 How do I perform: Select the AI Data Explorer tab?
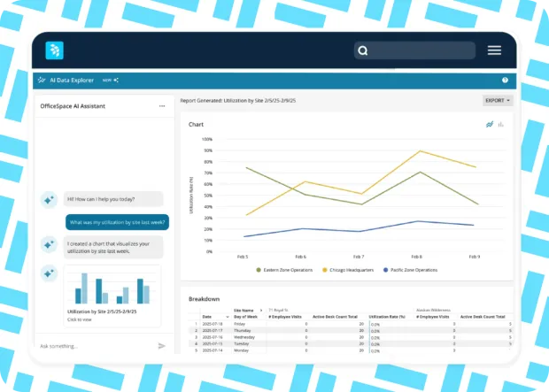73,80
